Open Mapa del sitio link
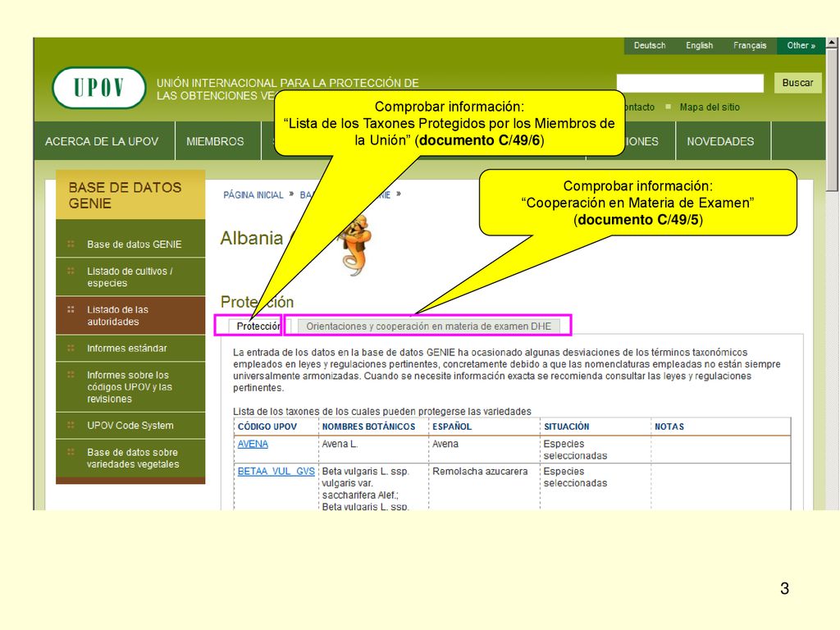840x630 pixels. click(710, 107)
